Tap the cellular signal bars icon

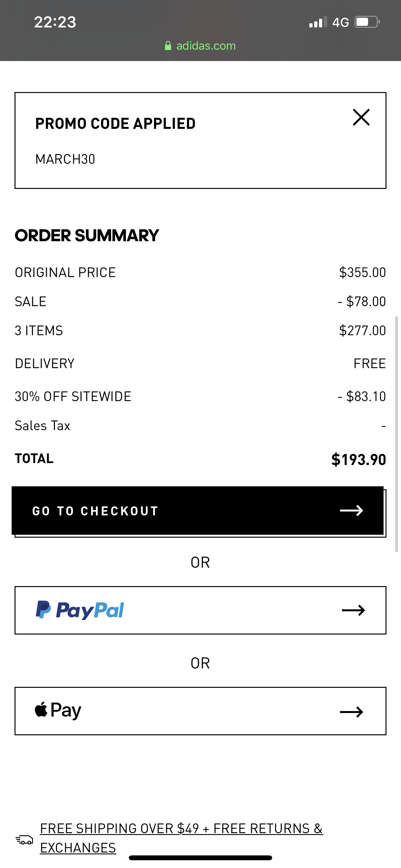tap(318, 22)
